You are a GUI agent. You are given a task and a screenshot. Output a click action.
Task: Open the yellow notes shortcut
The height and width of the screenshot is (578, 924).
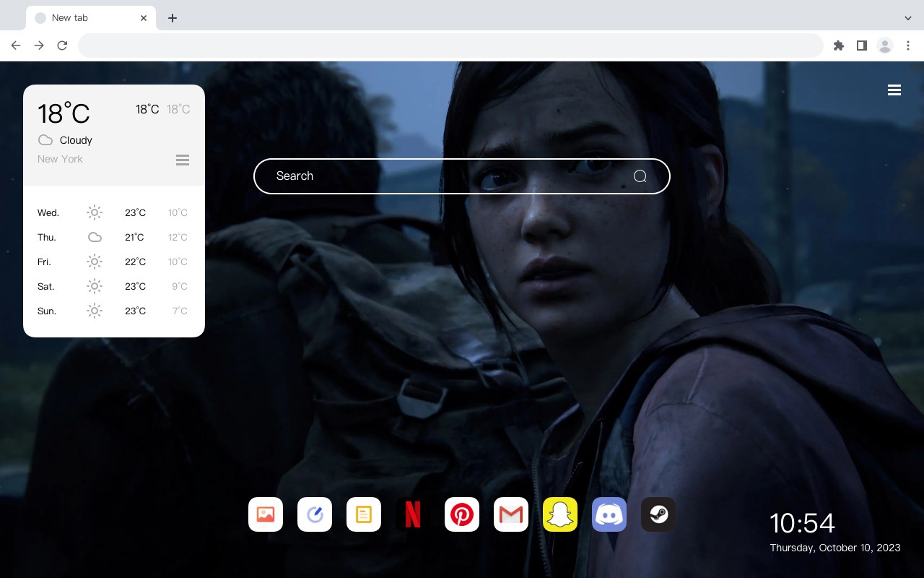tap(364, 514)
